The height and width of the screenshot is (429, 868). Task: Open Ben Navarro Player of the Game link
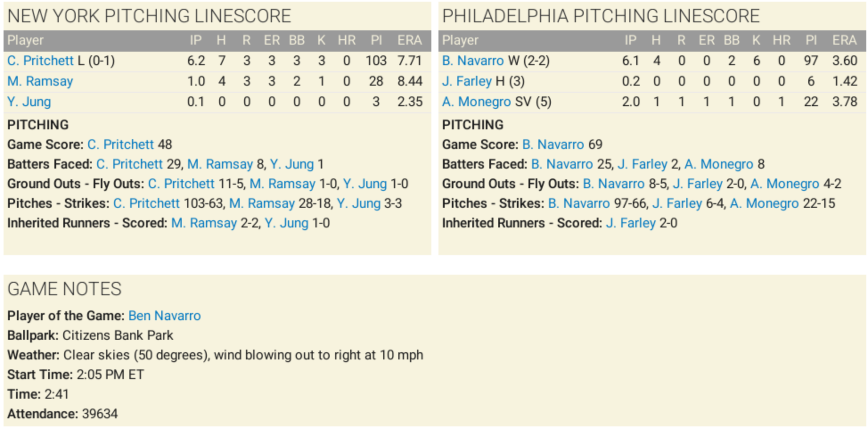pyautogui.click(x=164, y=316)
